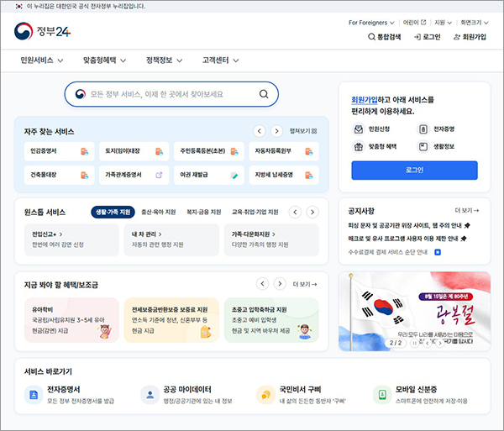Open the 어린이 site link

(414, 23)
